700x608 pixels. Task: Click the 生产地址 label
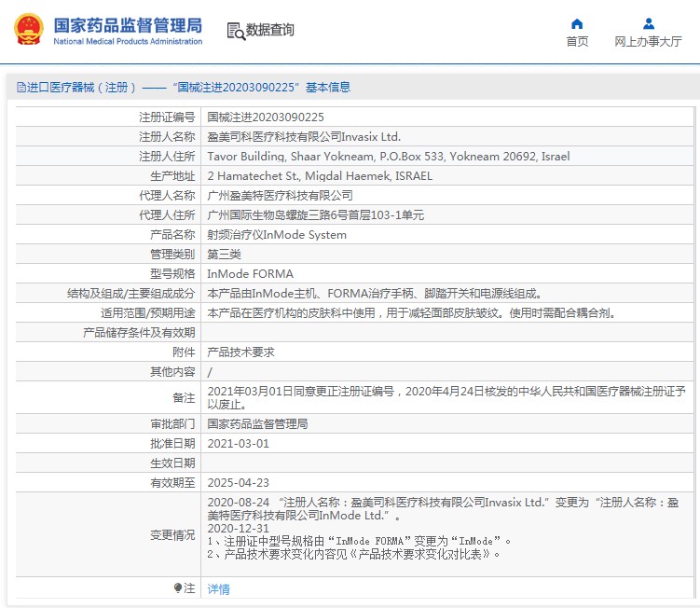(x=172, y=176)
